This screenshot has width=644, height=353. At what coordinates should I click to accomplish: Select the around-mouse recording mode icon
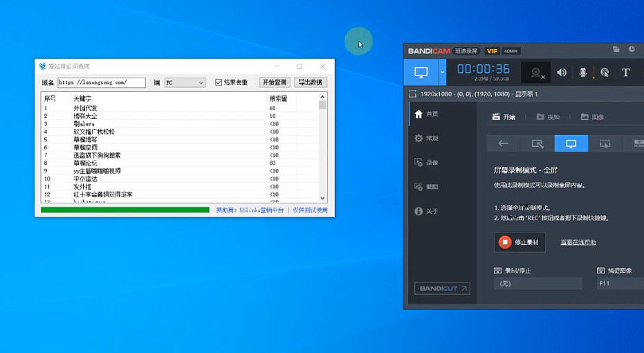coord(605,143)
